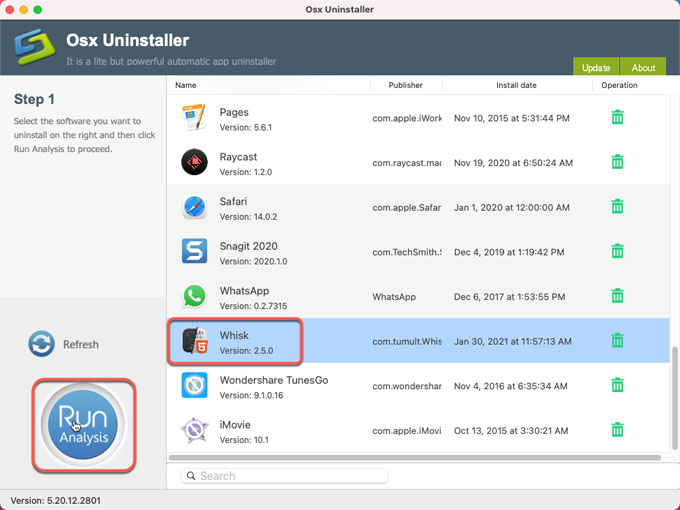The width and height of the screenshot is (680, 510).
Task: Click install date Oct 13, 2015 cell
Action: 511,431
